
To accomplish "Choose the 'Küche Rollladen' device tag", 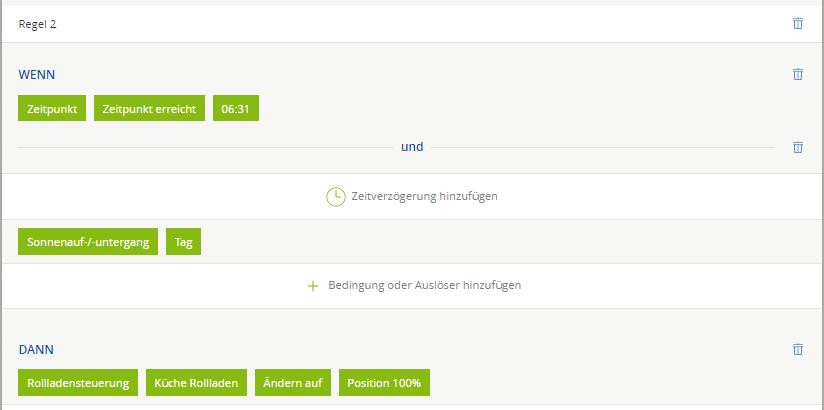I will tap(196, 383).
